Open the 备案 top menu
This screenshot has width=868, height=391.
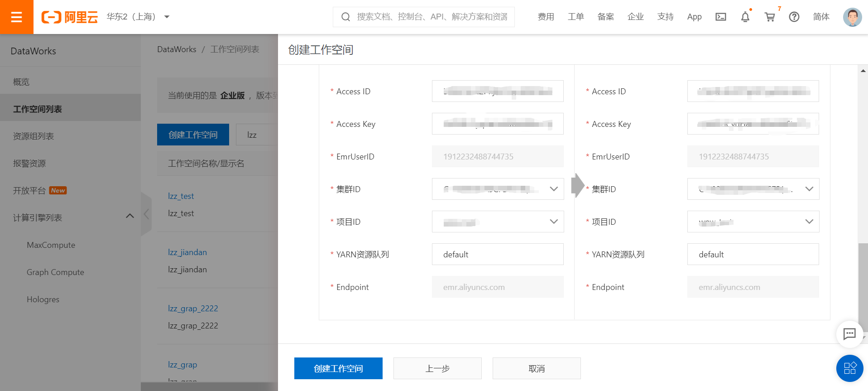coord(605,17)
